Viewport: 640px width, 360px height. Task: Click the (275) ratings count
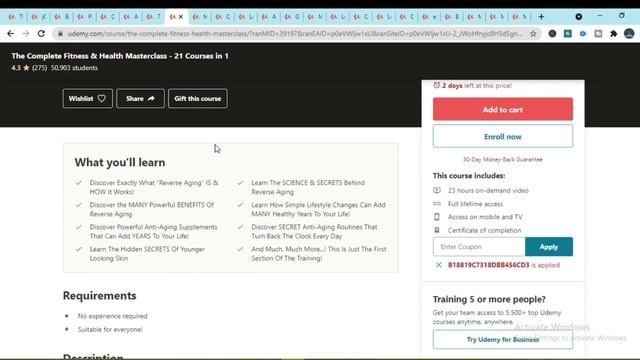click(40, 68)
